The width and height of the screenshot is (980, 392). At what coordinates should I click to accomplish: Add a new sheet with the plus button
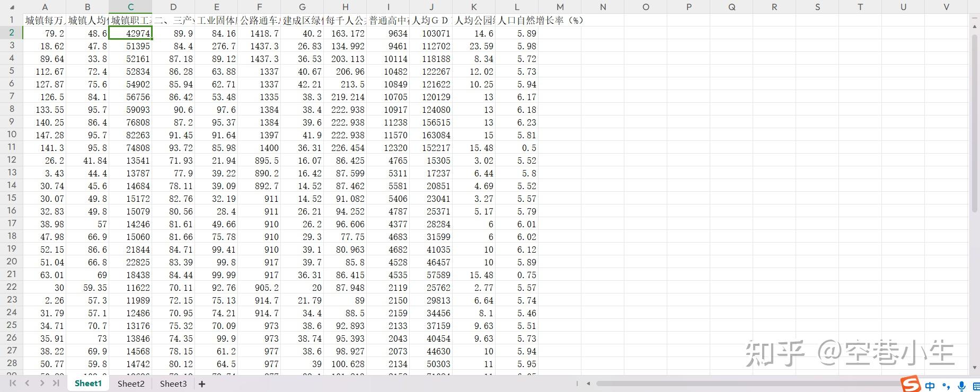coord(201,384)
